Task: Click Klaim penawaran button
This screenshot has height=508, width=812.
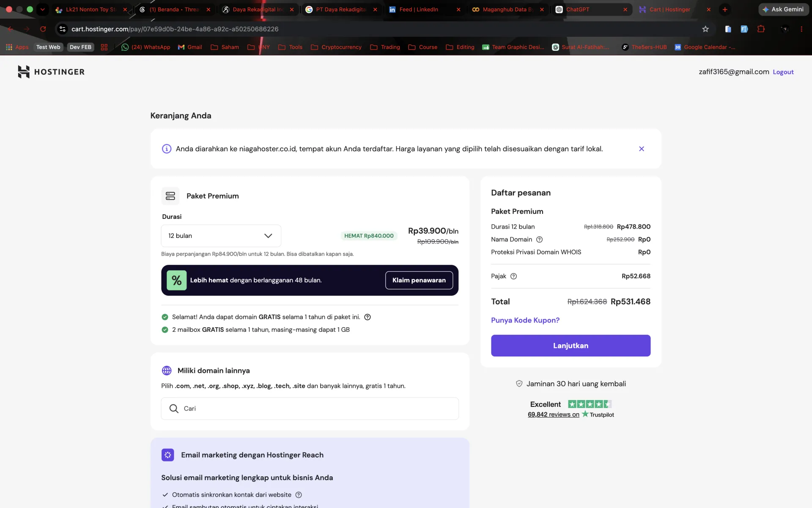Action: point(419,280)
